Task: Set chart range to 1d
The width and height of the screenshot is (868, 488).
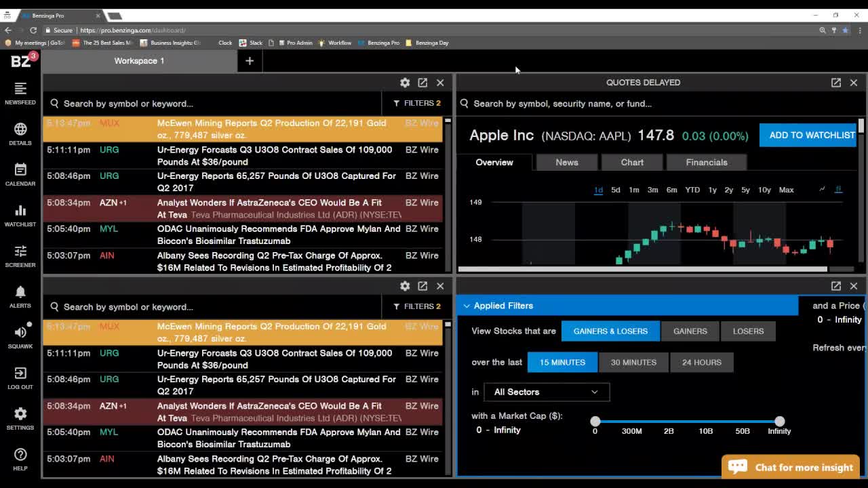Action: point(598,190)
